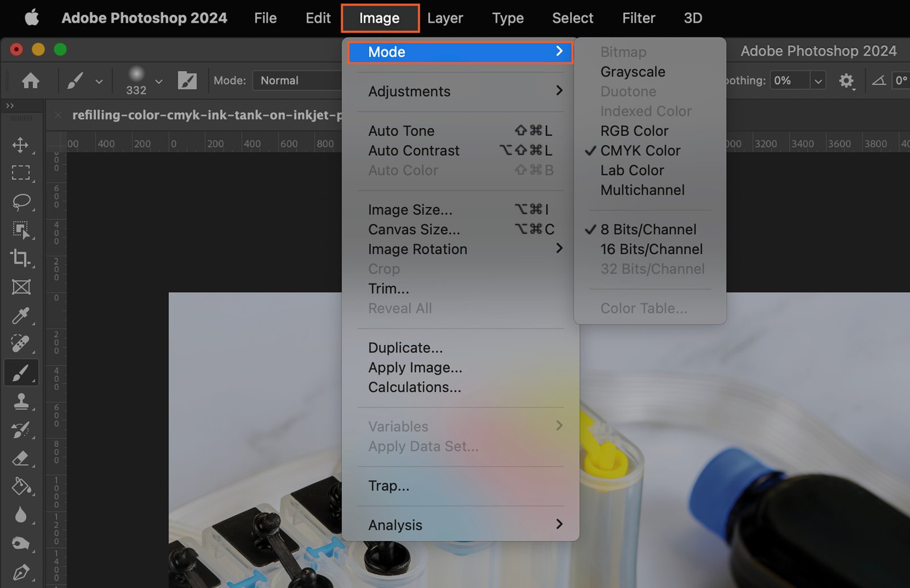Select the Rectangular Marquee tool

(20, 173)
